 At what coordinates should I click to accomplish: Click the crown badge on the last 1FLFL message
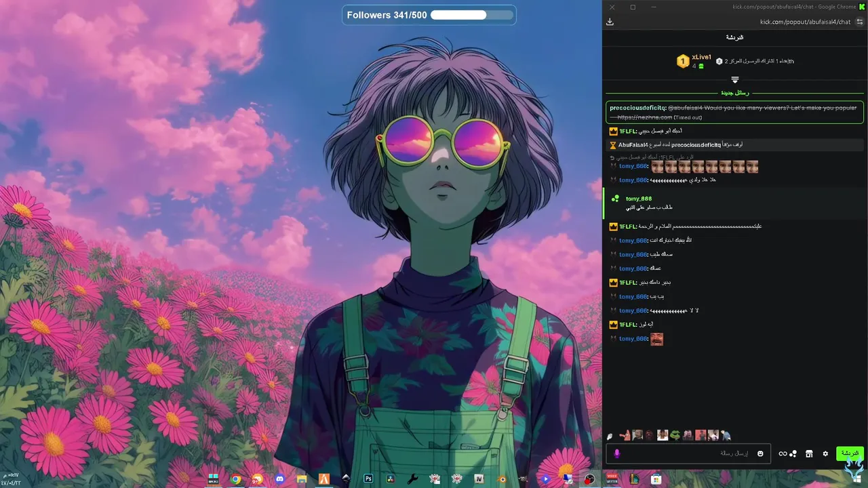613,325
